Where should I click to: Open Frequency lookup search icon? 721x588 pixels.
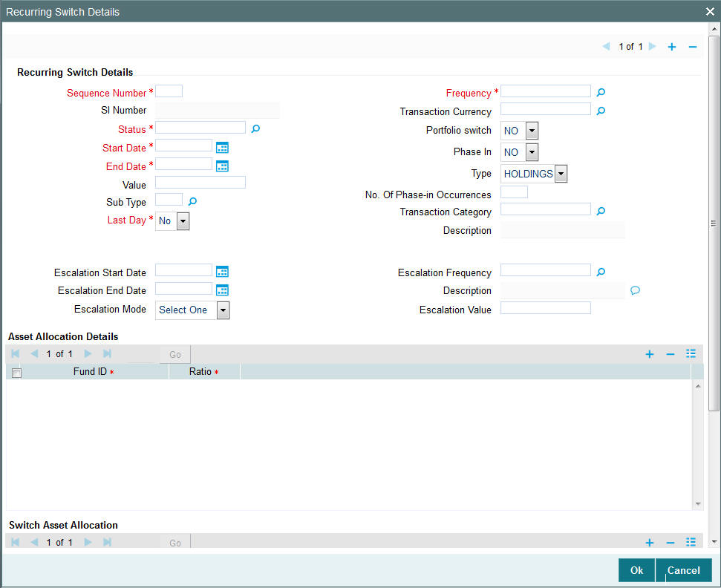pyautogui.click(x=601, y=92)
